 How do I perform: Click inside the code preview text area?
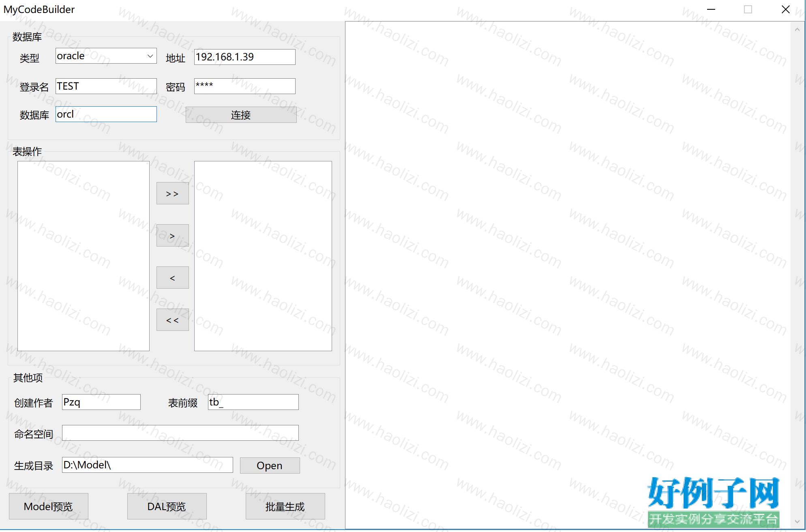tap(568, 275)
